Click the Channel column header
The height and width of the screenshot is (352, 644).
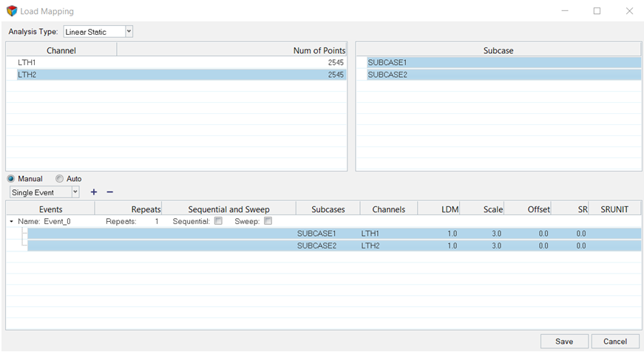(61, 50)
